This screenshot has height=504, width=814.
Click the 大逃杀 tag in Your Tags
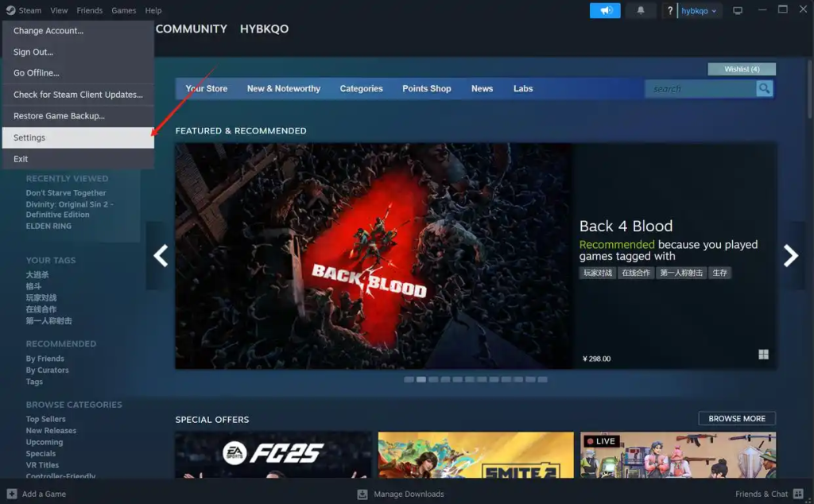click(x=37, y=274)
